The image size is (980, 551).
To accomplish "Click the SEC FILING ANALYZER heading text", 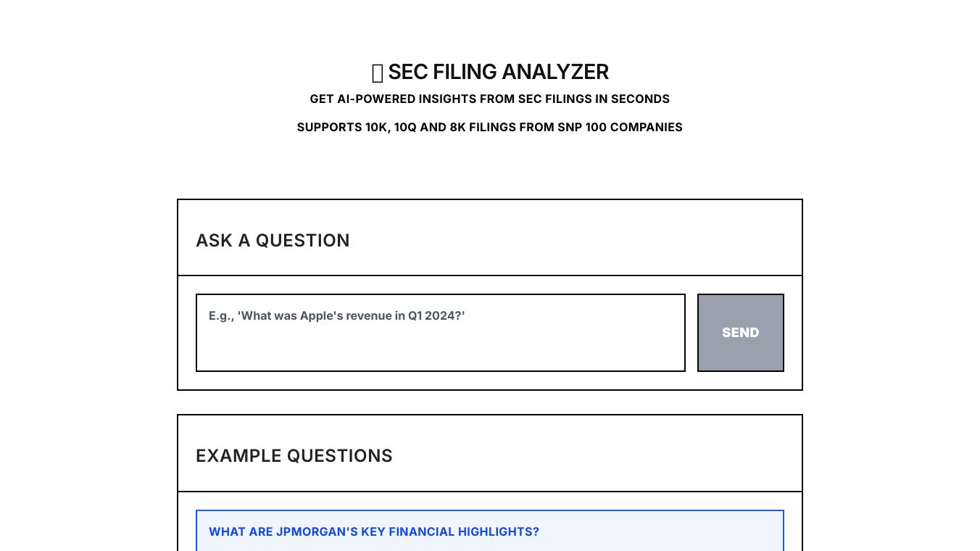I will click(x=498, y=72).
